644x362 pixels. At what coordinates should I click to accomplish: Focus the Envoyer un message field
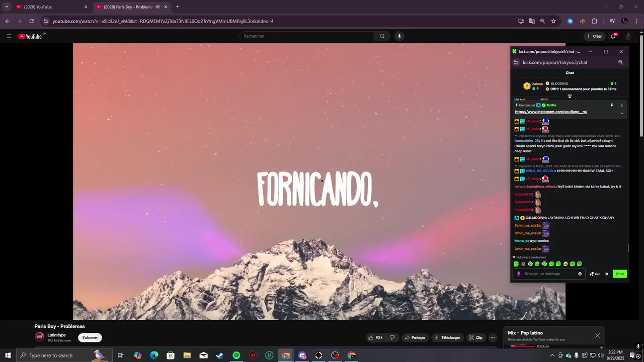[x=550, y=274]
